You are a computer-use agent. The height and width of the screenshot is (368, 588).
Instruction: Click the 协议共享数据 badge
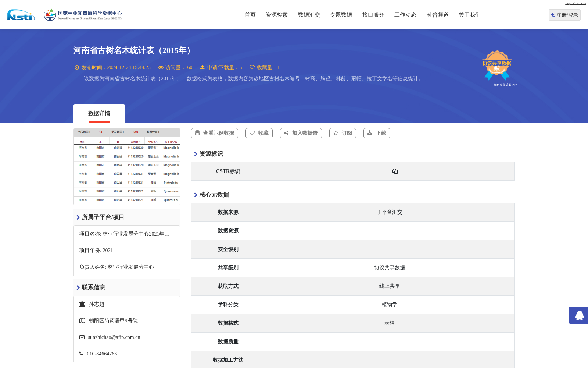pos(497,65)
